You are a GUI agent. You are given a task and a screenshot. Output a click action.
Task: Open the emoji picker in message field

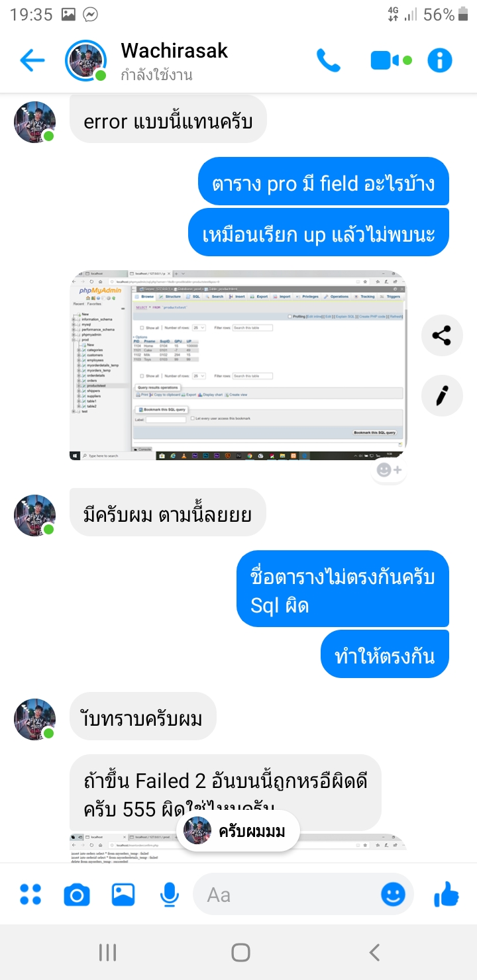click(x=394, y=895)
